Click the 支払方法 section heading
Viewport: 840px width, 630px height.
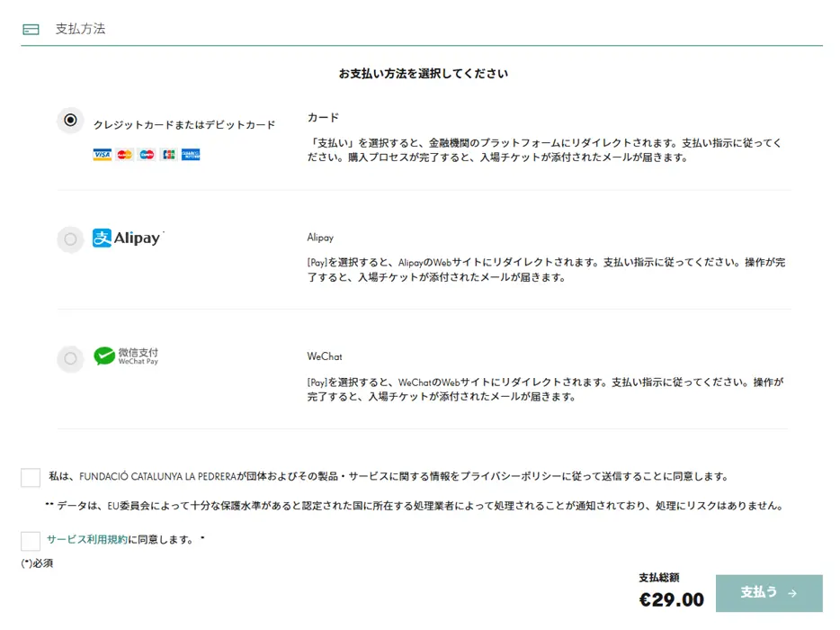pos(80,29)
